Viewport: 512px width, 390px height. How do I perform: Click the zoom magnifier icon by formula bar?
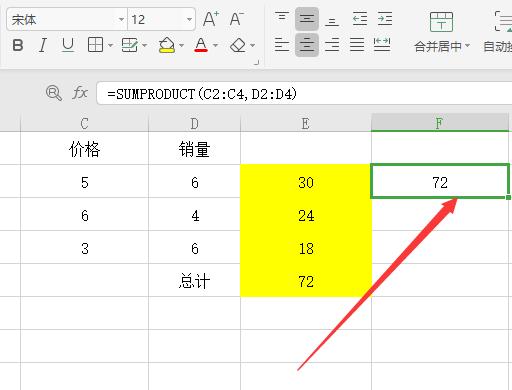coord(54,92)
